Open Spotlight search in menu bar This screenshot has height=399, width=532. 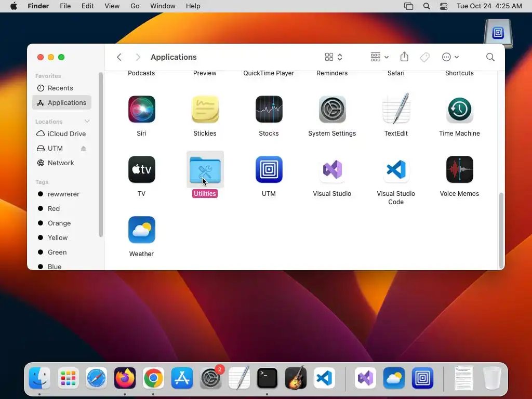click(427, 6)
